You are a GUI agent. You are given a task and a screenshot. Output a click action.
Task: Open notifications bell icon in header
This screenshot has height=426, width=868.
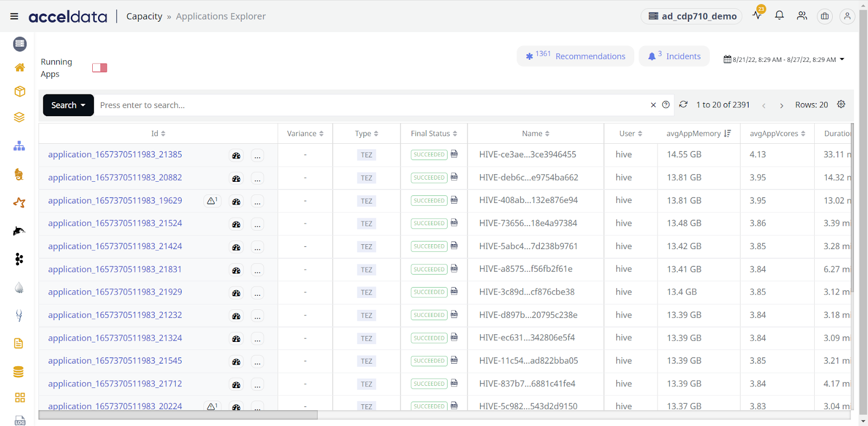coord(779,16)
